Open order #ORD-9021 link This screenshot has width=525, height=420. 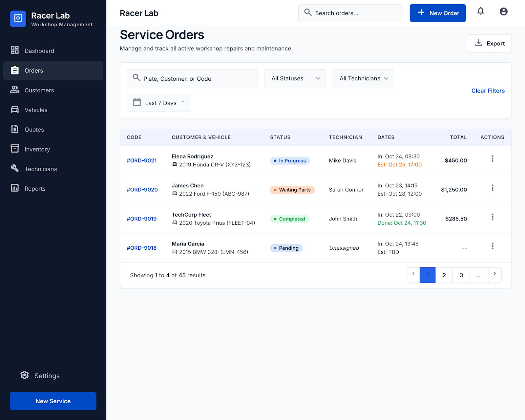142,160
